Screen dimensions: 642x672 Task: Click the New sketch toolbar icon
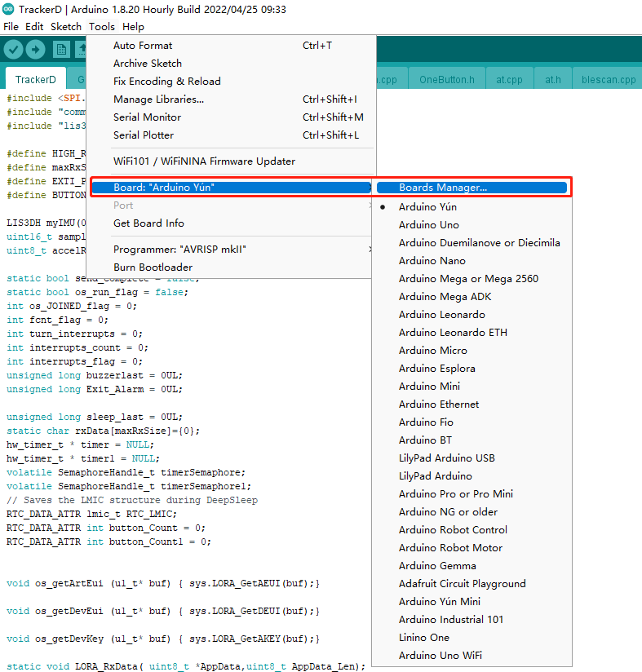[x=61, y=50]
